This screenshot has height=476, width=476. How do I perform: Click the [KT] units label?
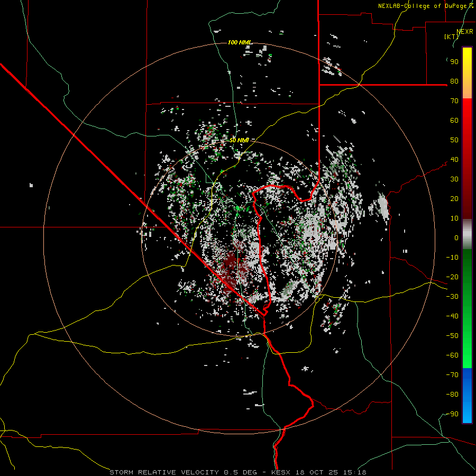point(451,36)
